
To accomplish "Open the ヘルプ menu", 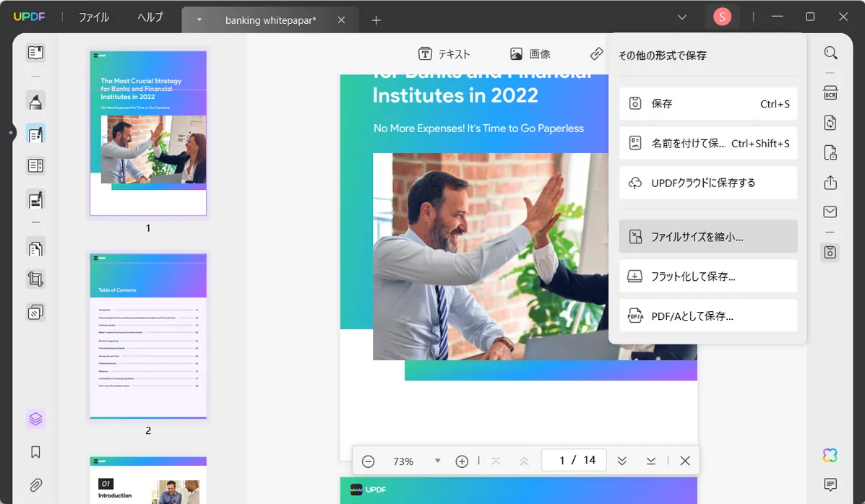I will [x=150, y=17].
